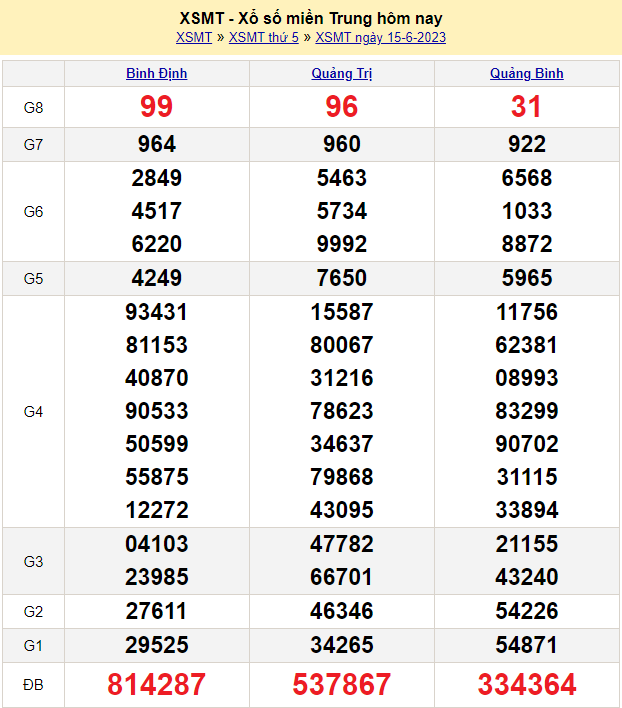Click G1 number 34265
Screen dimensions: 622x708
click(x=342, y=645)
